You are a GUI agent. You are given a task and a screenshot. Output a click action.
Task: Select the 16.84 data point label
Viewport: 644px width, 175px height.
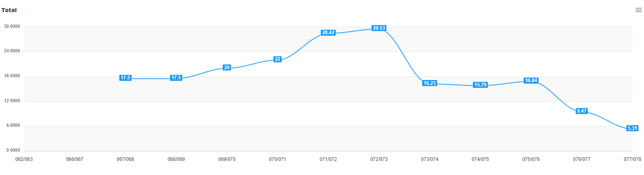[x=531, y=80]
